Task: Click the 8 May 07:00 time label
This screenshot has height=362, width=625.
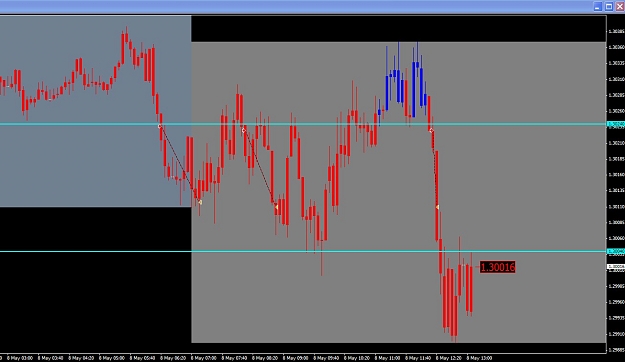Action: tap(204, 358)
